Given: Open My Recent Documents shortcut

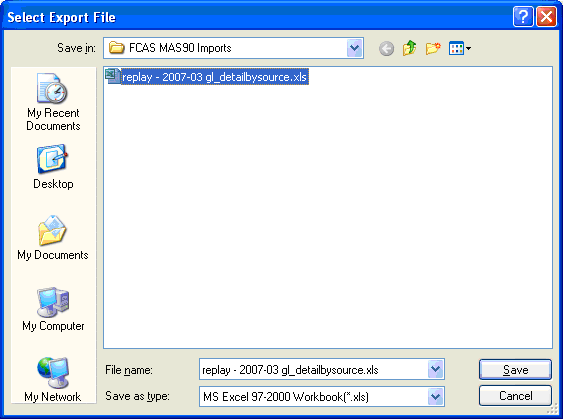Looking at the screenshot, I should 53,102.
